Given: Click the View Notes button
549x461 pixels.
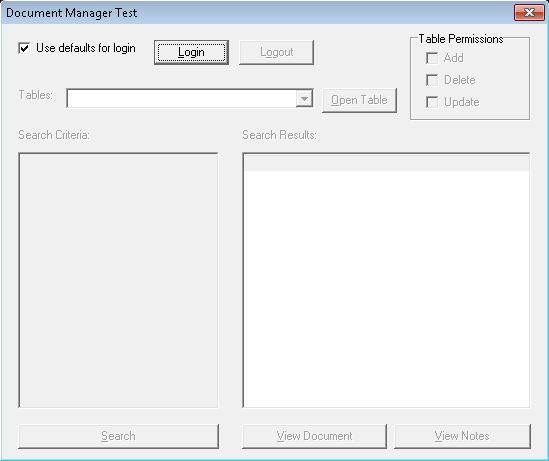Looking at the screenshot, I should [x=462, y=436].
